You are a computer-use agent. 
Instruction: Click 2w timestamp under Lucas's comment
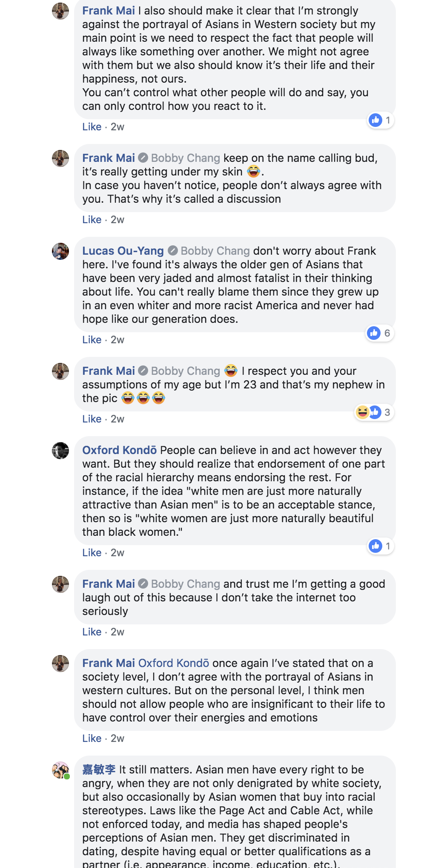click(x=117, y=339)
